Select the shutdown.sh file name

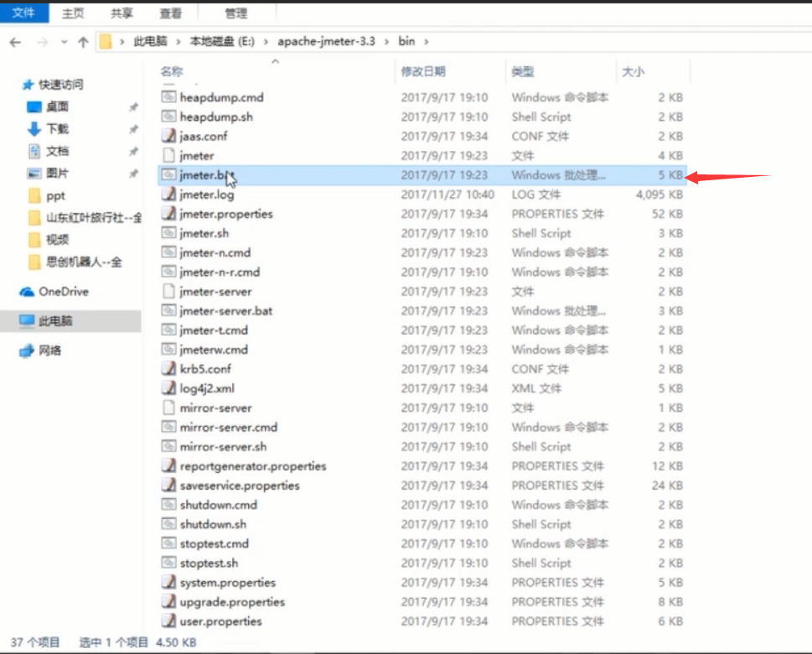(213, 524)
